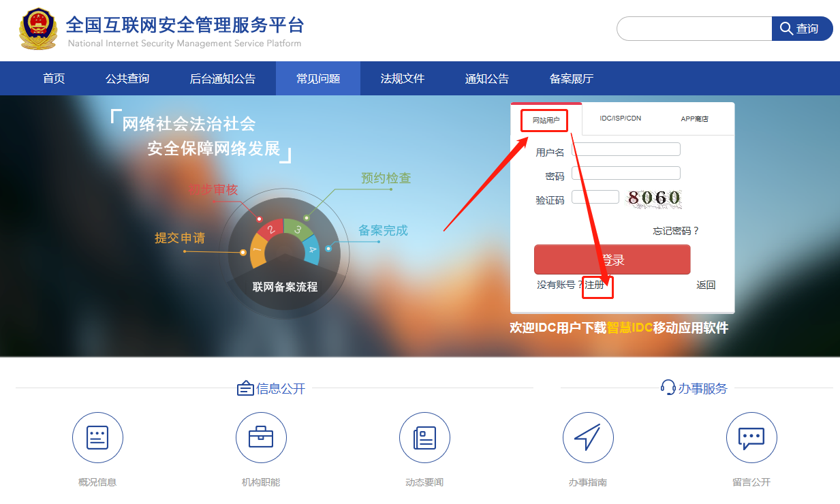Select the 动态要闻 news icon
The image size is (840, 504).
coord(424,437)
